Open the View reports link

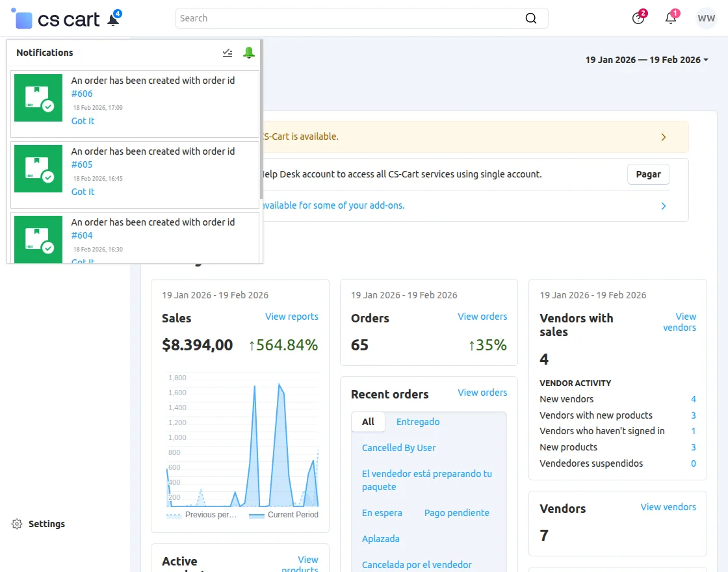click(291, 317)
